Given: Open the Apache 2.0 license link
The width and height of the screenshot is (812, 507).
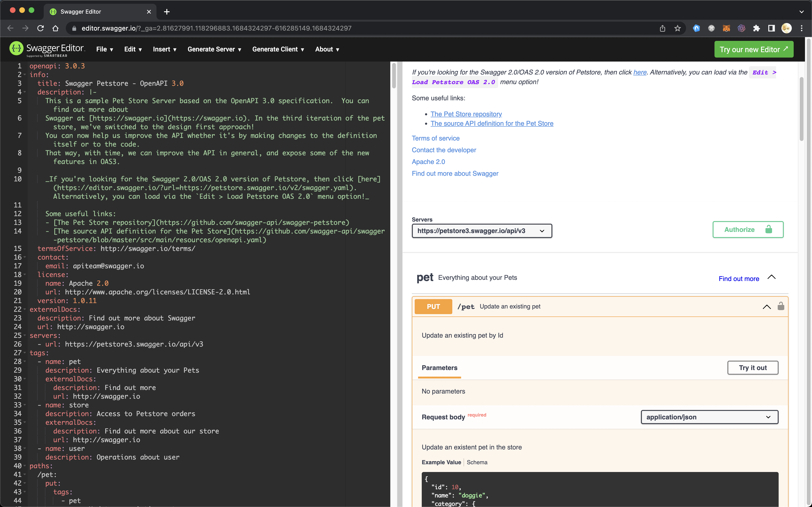Looking at the screenshot, I should point(429,162).
